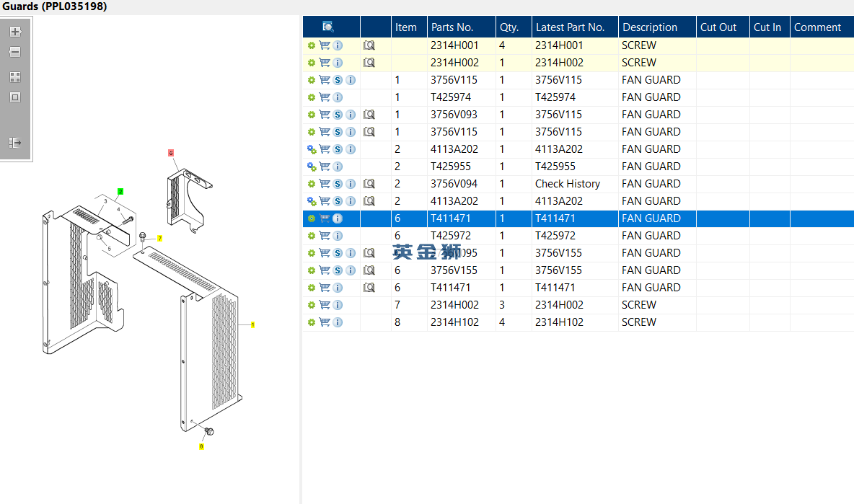The width and height of the screenshot is (854, 504).
Task: Select red callout 6 on the diagram
Action: point(171,153)
